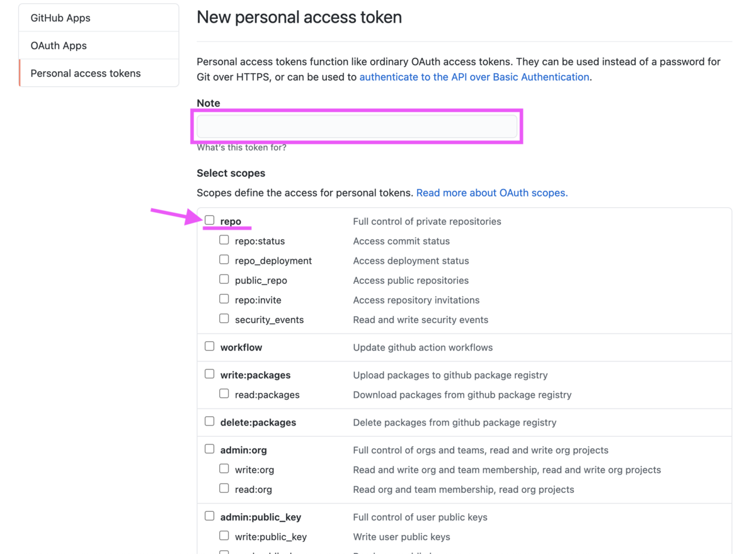Select the public_repo scope checkbox

[x=224, y=279]
